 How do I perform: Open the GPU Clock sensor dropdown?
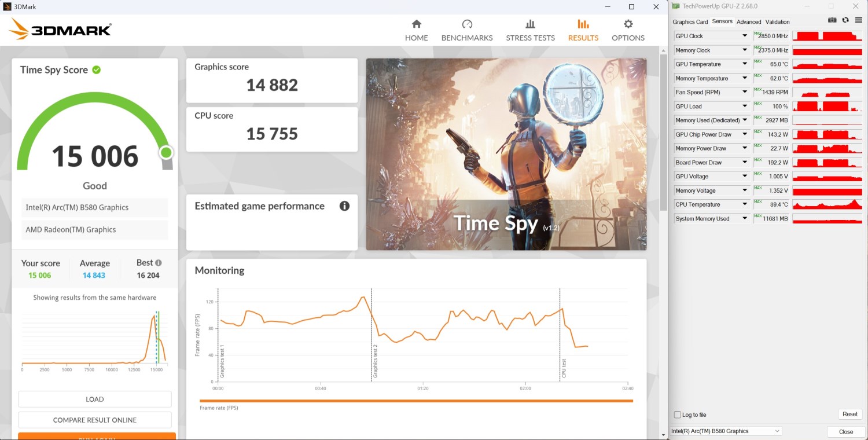click(745, 36)
